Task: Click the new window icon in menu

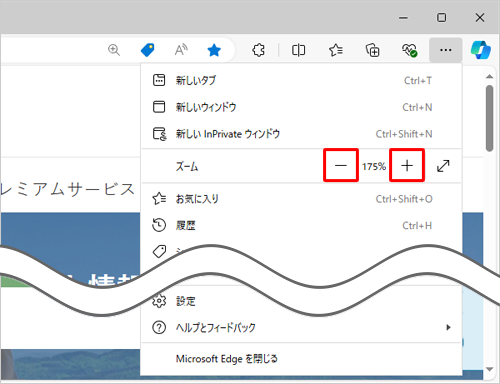Action: click(159, 107)
